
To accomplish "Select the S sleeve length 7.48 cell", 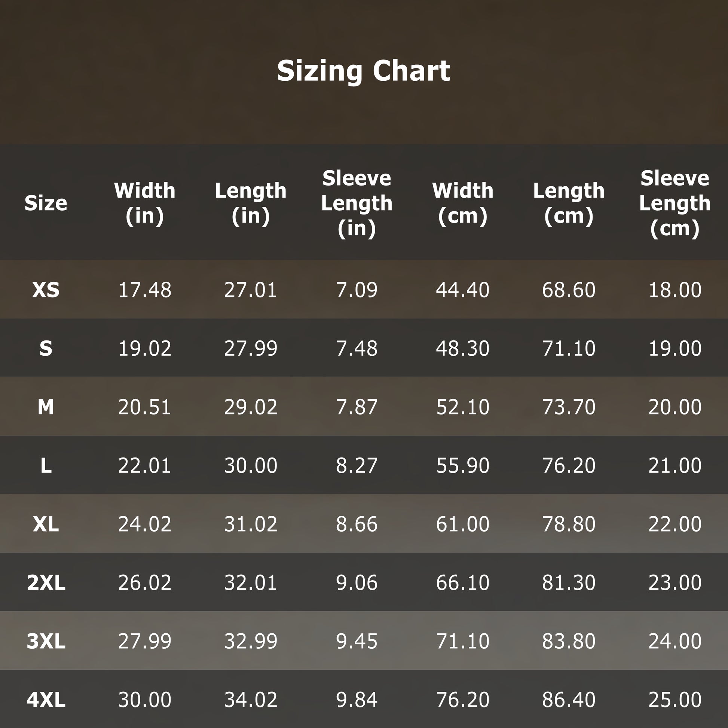I will point(357,348).
